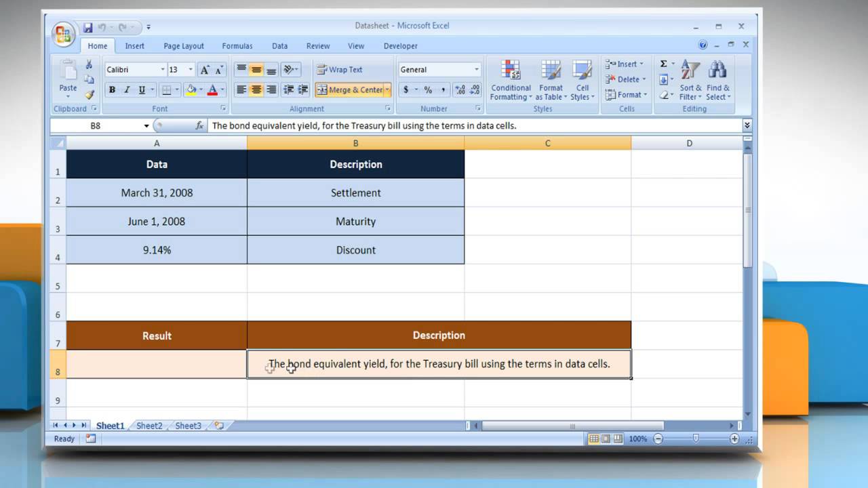
Task: Click AutoSum sigma icon
Action: point(663,64)
